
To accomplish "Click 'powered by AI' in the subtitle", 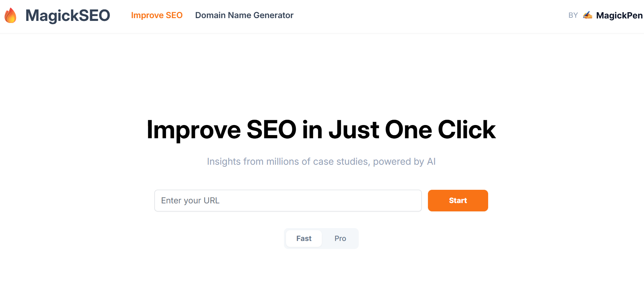I will [x=404, y=162].
